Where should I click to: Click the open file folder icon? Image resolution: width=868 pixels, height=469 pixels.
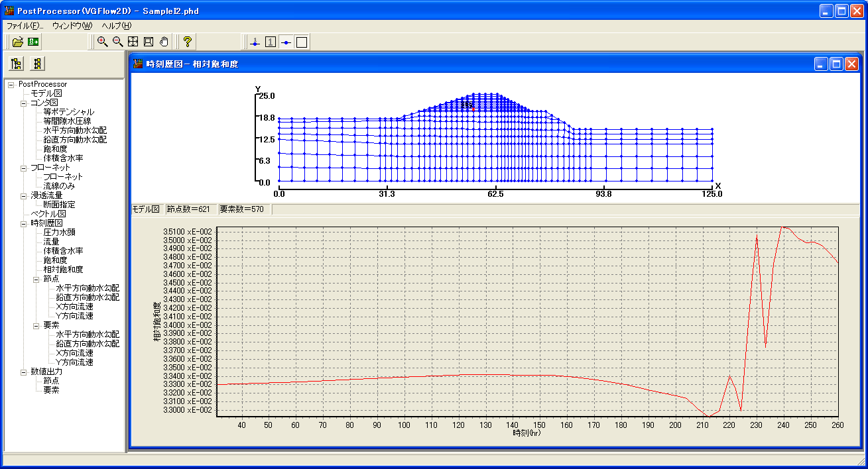(x=18, y=42)
